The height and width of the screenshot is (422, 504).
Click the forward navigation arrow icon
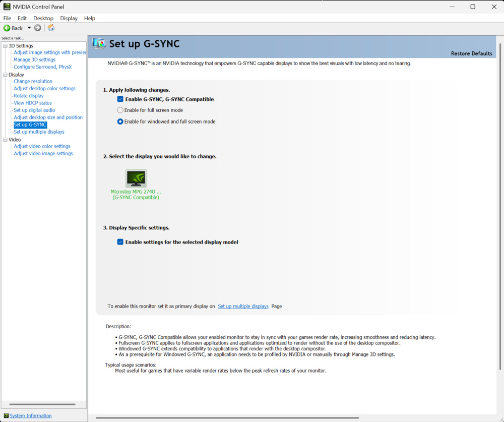click(37, 28)
